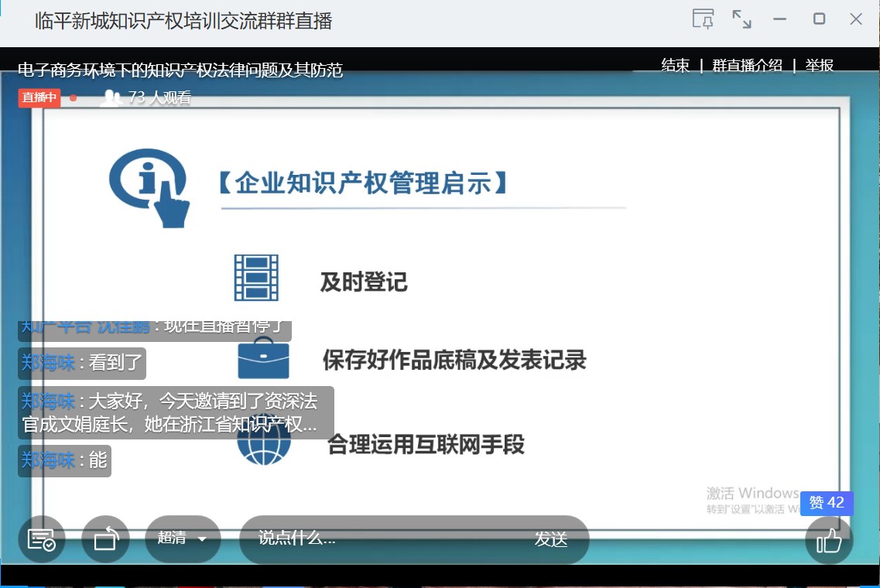Screen dimensions: 880x588
Task: Enter fullscreen with the diagonal arrows icon
Action: click(741, 19)
